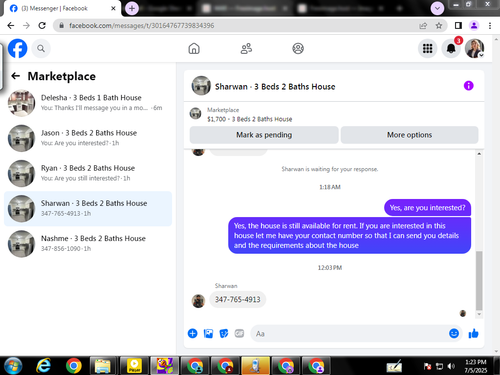The image size is (500, 375).
Task: Click the volume speaker tray icon
Action: 451,366
